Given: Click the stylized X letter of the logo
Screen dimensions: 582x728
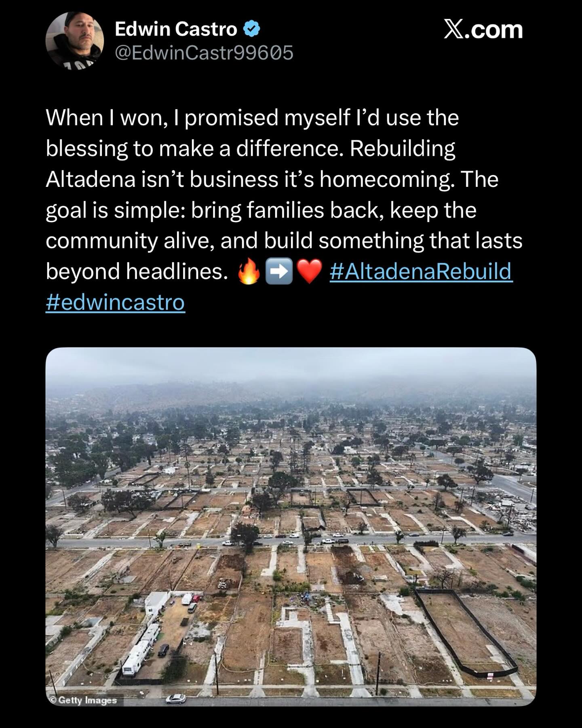Looking at the screenshot, I should pos(453,30).
